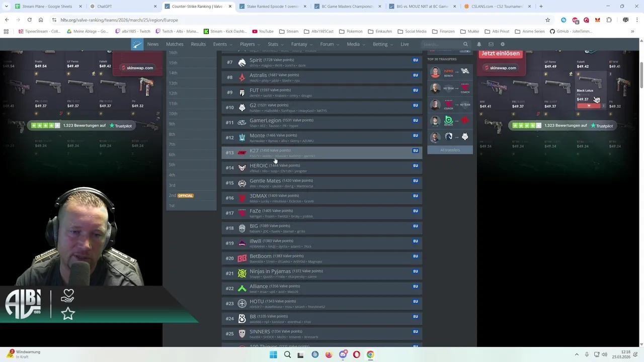
Task: Click the FaZe team logo
Action: point(242,213)
